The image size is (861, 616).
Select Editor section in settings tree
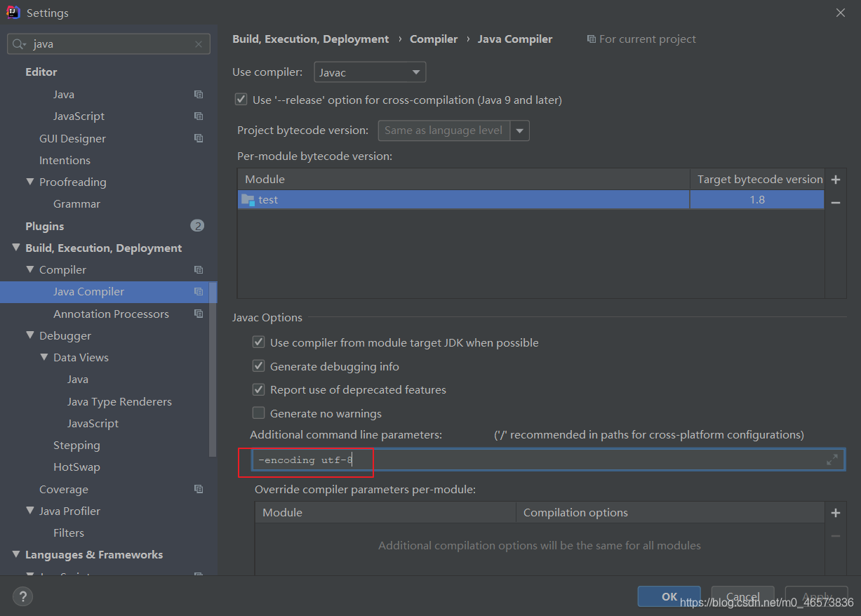41,72
